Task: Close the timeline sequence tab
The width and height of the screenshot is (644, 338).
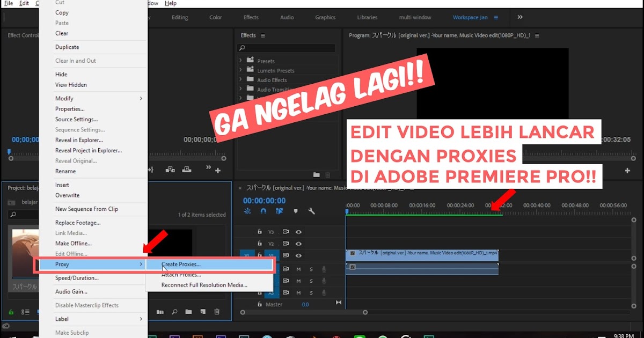Action: click(240, 188)
